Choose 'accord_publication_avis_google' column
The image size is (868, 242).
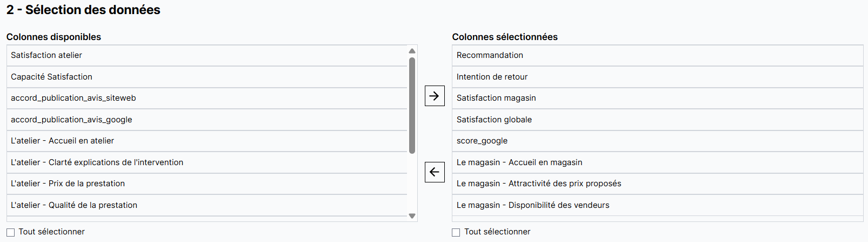(71, 120)
